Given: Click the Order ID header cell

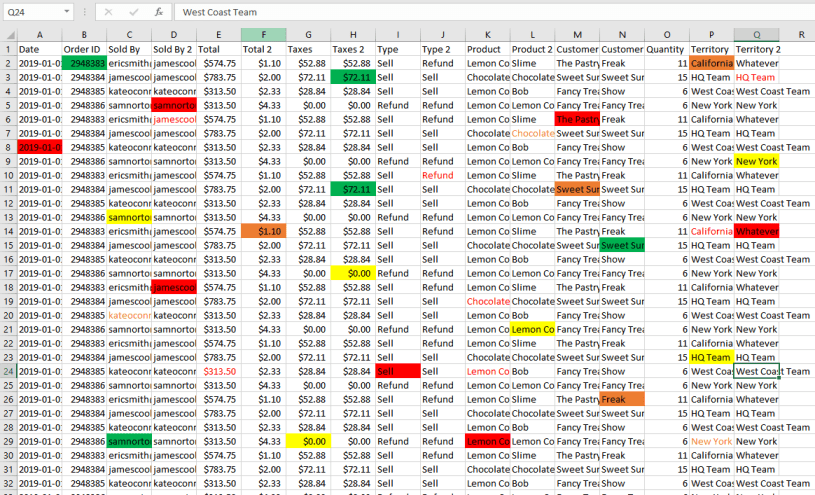Looking at the screenshot, I should (x=84, y=49).
